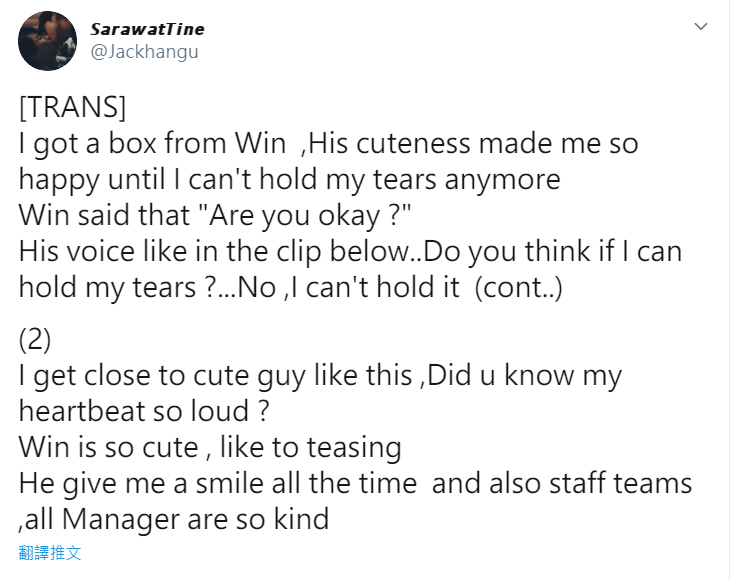Image resolution: width=731 pixels, height=581 pixels.
Task: Click the '(2)' marker in the tweet
Action: pyautogui.click(x=35, y=340)
